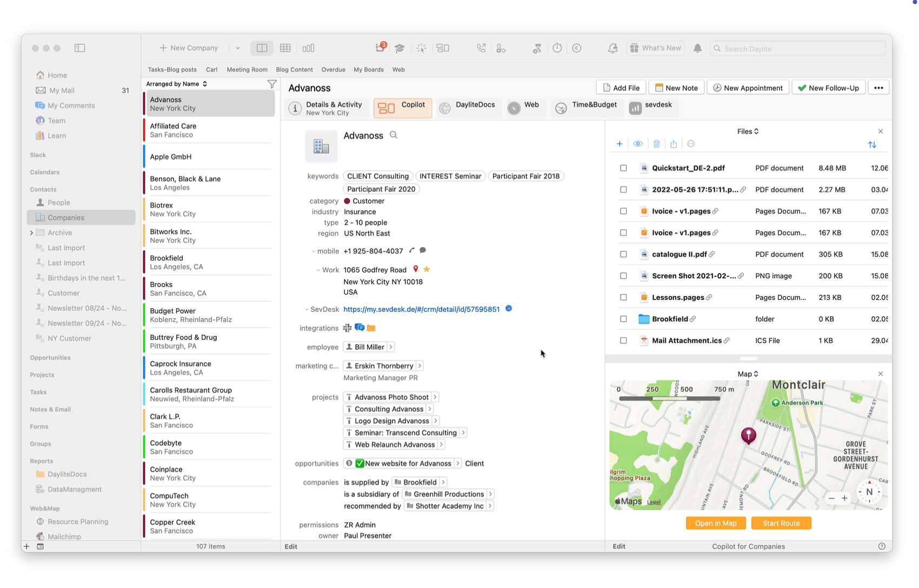Expand the Archive sidebar item
919x588 pixels.
[x=31, y=233]
